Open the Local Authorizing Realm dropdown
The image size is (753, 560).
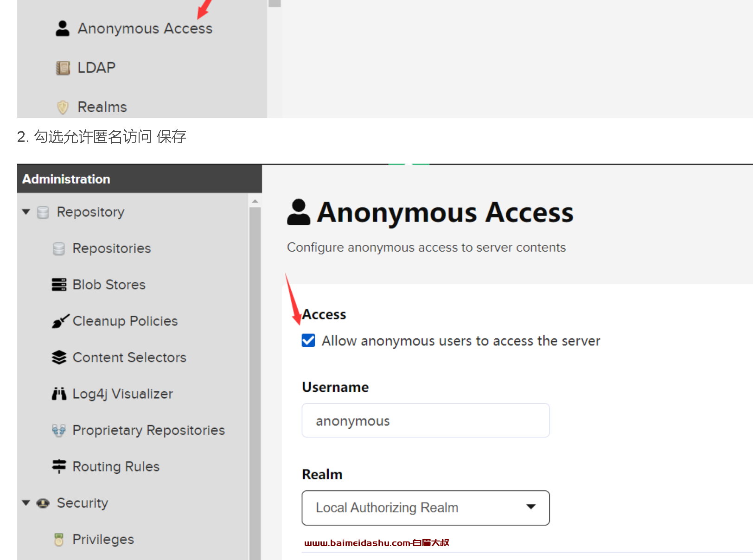pos(426,508)
